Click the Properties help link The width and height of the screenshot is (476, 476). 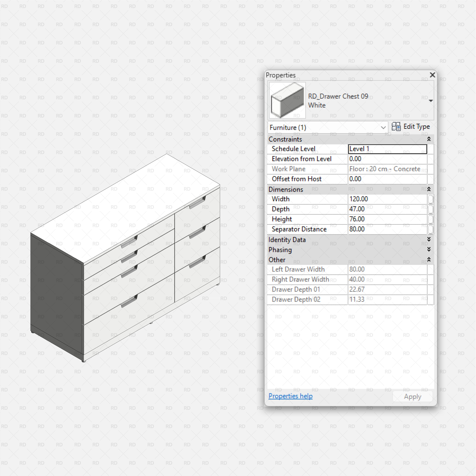tap(291, 396)
